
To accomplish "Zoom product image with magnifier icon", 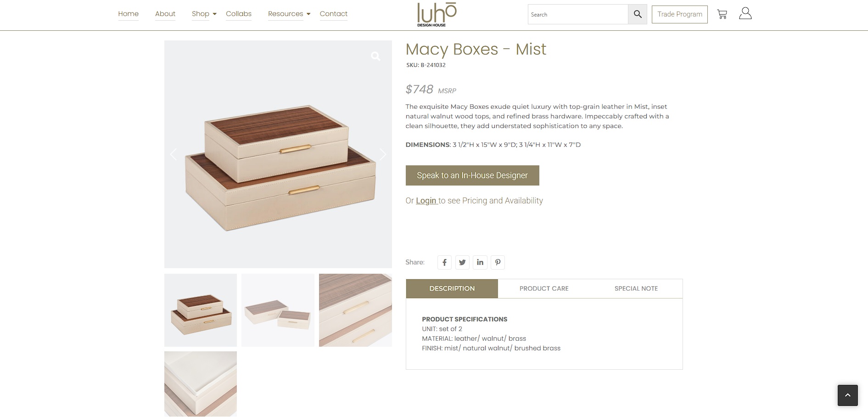I will 375,56.
